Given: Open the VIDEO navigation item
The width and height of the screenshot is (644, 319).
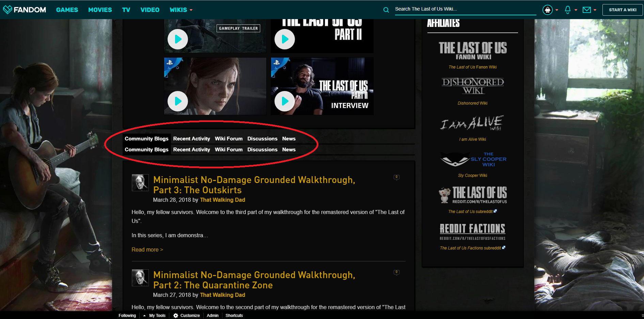Looking at the screenshot, I should tap(150, 10).
